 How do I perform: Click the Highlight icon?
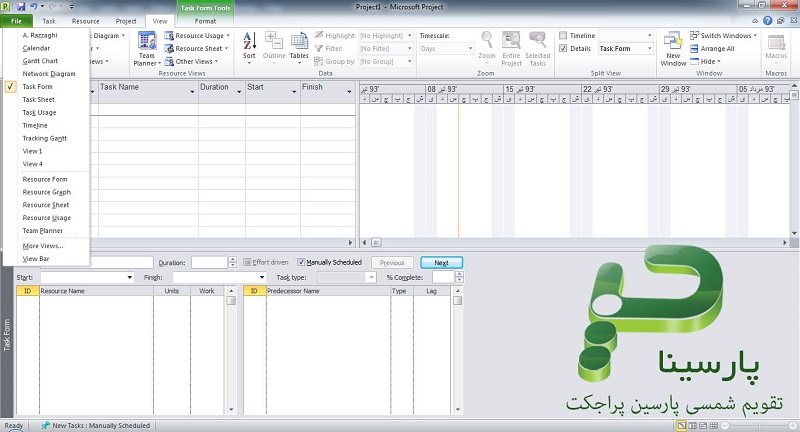pyautogui.click(x=319, y=35)
